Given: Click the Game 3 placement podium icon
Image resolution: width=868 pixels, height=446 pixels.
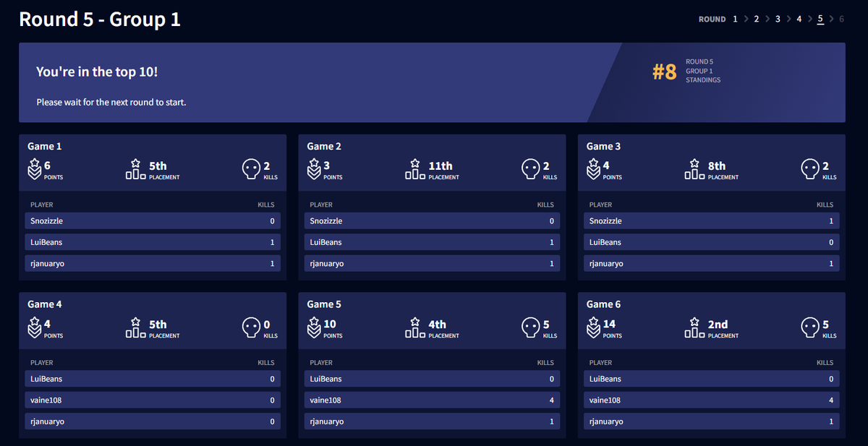Looking at the screenshot, I should 695,169.
